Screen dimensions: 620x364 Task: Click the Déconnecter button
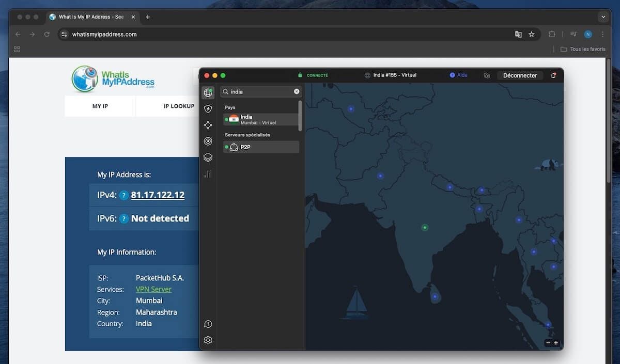tap(520, 75)
